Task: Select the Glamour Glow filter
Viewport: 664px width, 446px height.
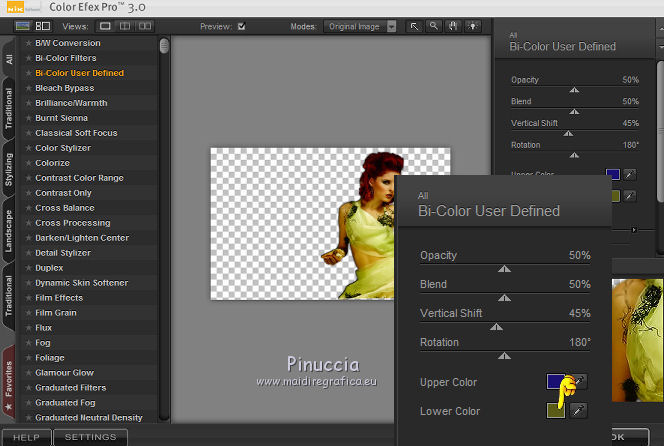Action: coord(64,373)
